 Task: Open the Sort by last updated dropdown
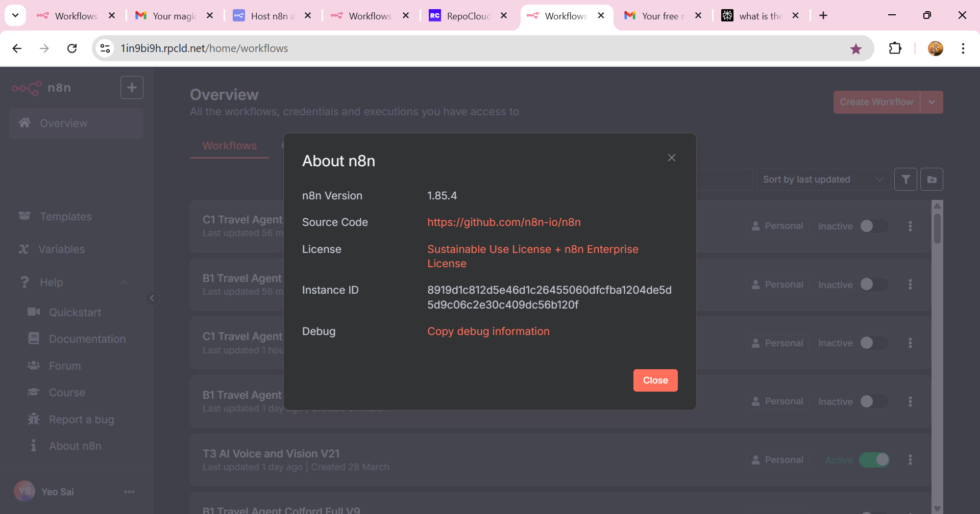[823, 179]
